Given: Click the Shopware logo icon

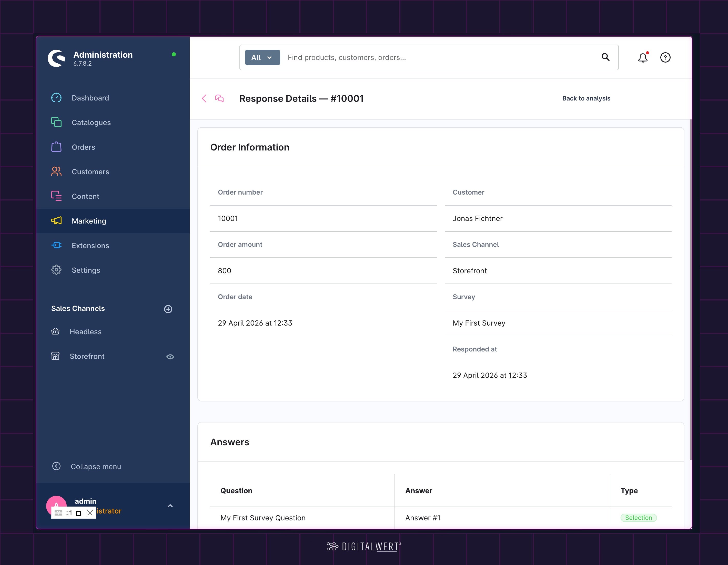Looking at the screenshot, I should click(56, 58).
